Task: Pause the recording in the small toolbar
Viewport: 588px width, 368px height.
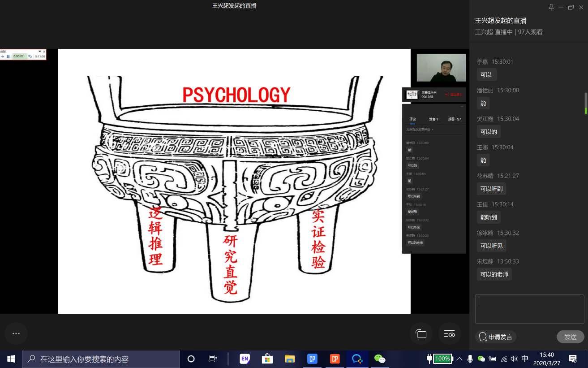Action: [x=8, y=56]
